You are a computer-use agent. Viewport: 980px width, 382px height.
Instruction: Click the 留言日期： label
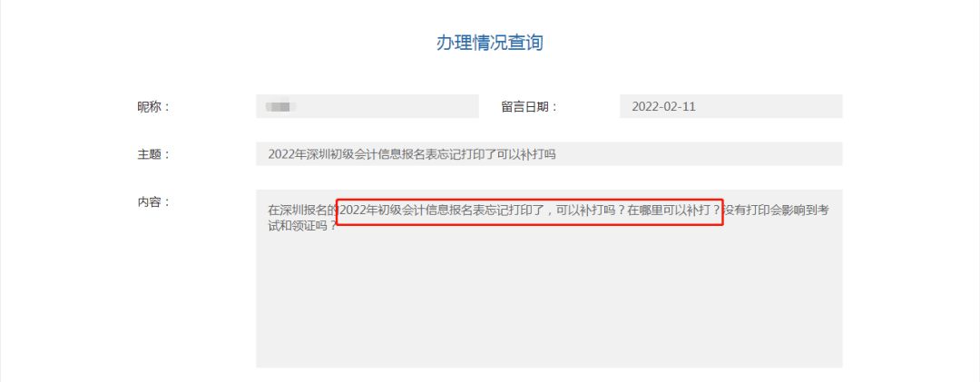[529, 107]
